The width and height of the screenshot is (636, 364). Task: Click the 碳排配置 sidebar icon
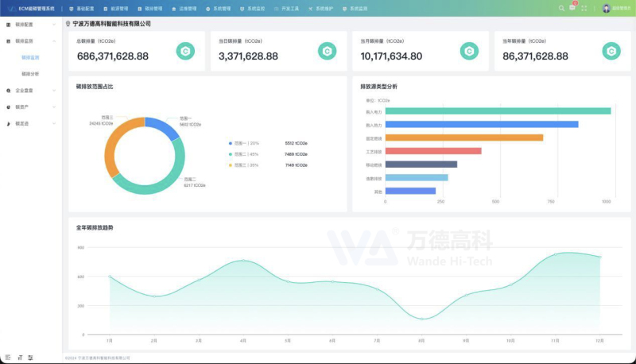[x=9, y=25]
